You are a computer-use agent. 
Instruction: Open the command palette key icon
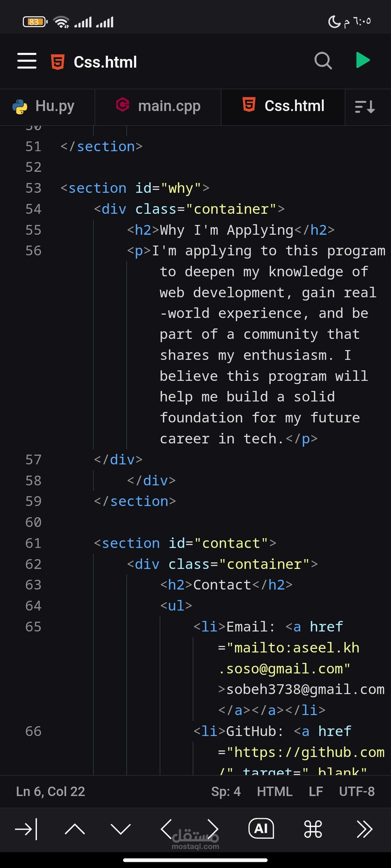(x=313, y=829)
